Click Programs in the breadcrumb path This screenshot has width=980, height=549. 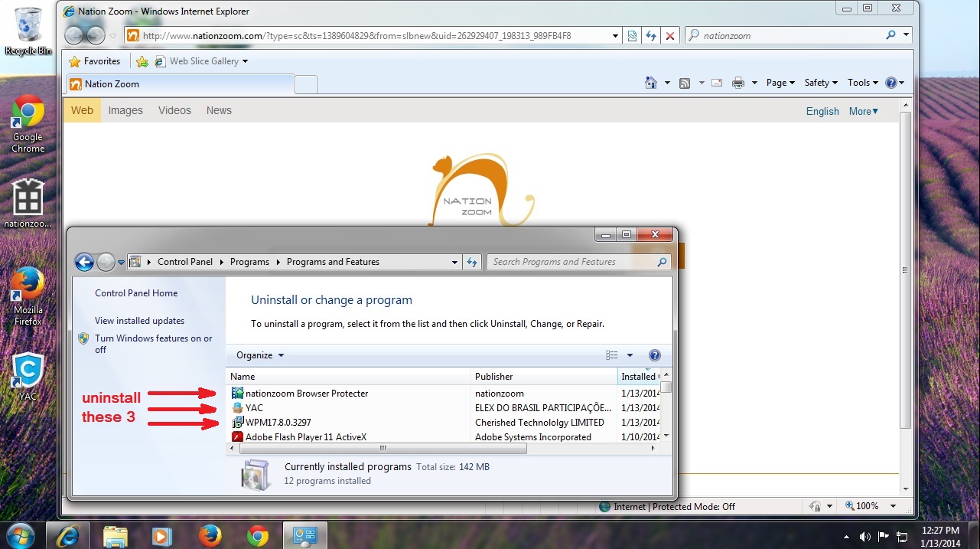click(x=249, y=262)
